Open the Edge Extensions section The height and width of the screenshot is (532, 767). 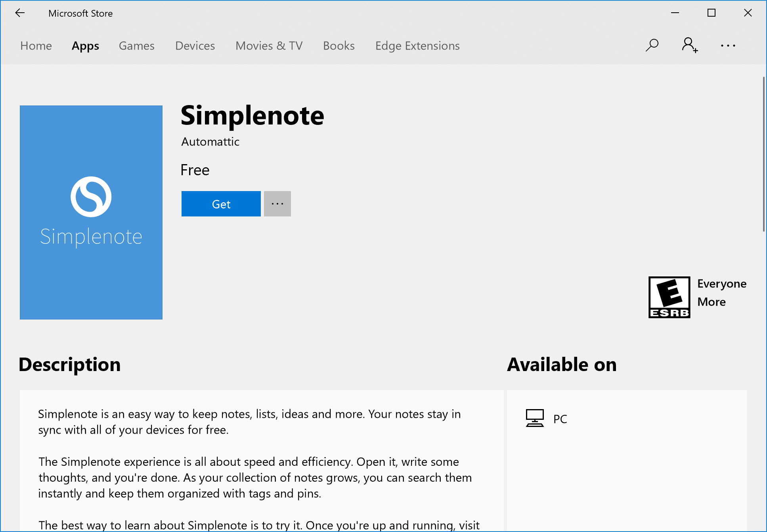pos(417,46)
